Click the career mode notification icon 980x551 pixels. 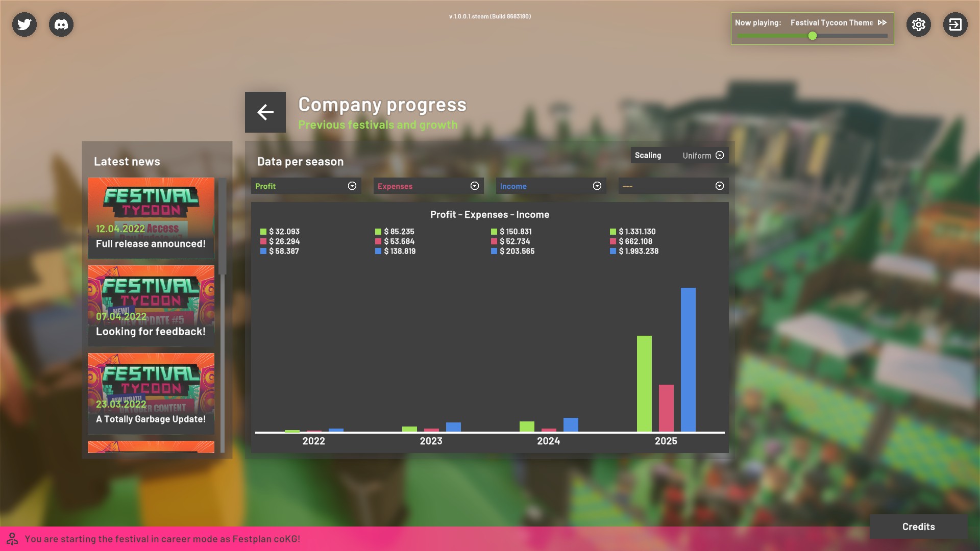[12, 539]
